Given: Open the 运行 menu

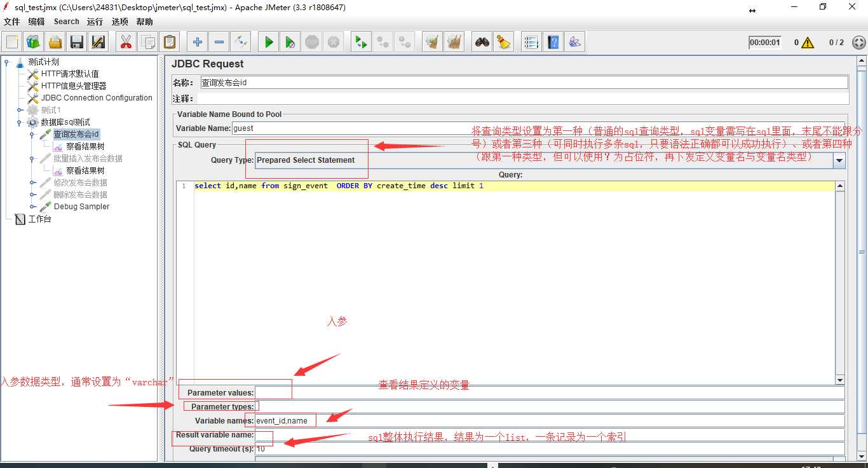Looking at the screenshot, I should pos(95,22).
